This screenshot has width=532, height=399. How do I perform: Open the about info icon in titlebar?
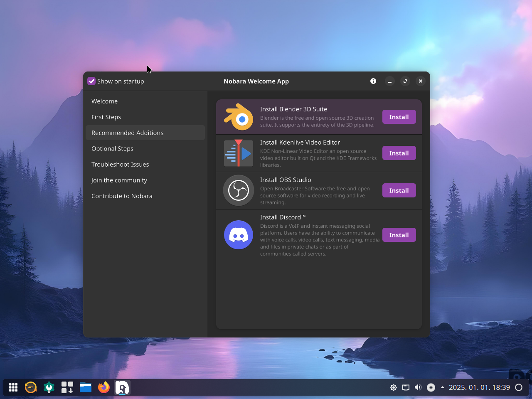click(373, 81)
